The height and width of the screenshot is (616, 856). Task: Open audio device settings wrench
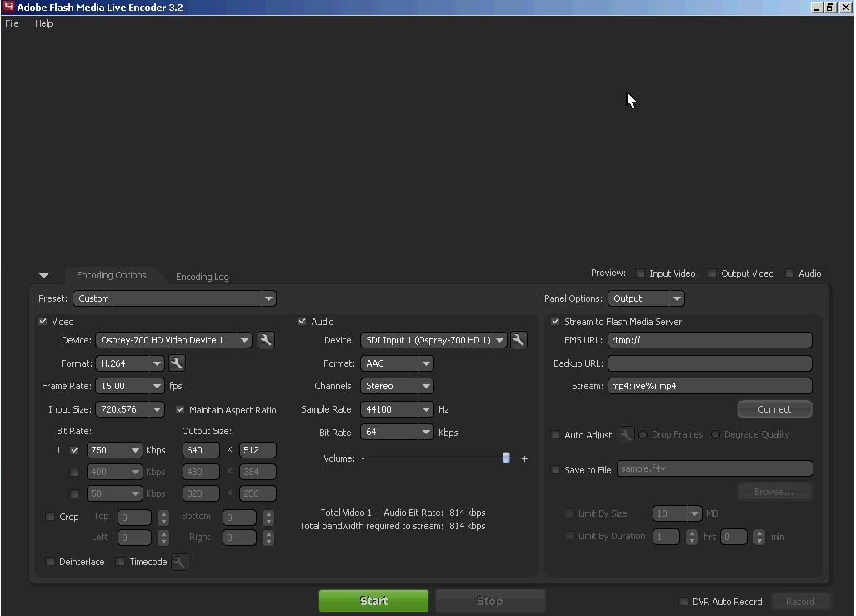[518, 340]
